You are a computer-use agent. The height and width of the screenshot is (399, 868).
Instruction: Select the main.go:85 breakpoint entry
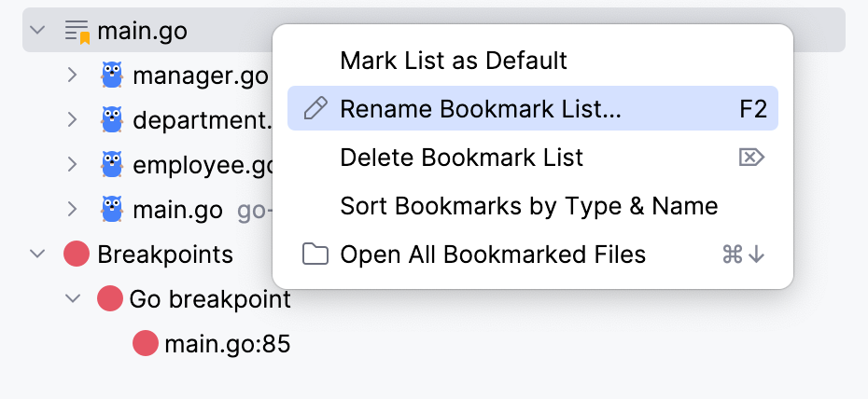228,344
